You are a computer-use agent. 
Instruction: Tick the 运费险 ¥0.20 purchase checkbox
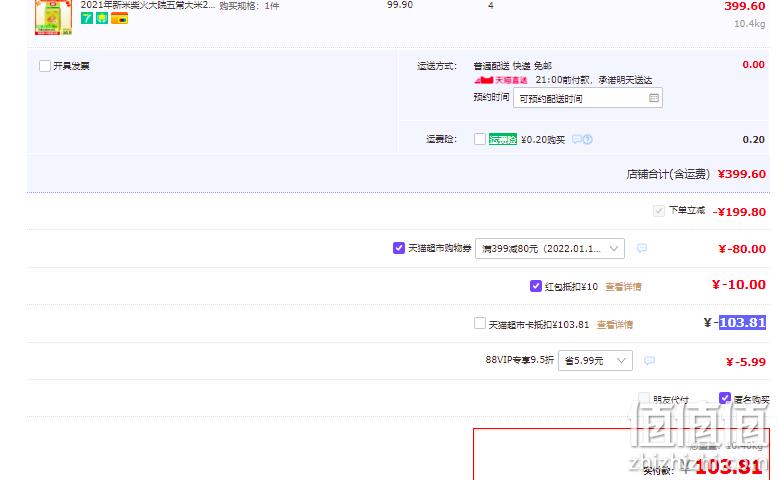point(479,139)
